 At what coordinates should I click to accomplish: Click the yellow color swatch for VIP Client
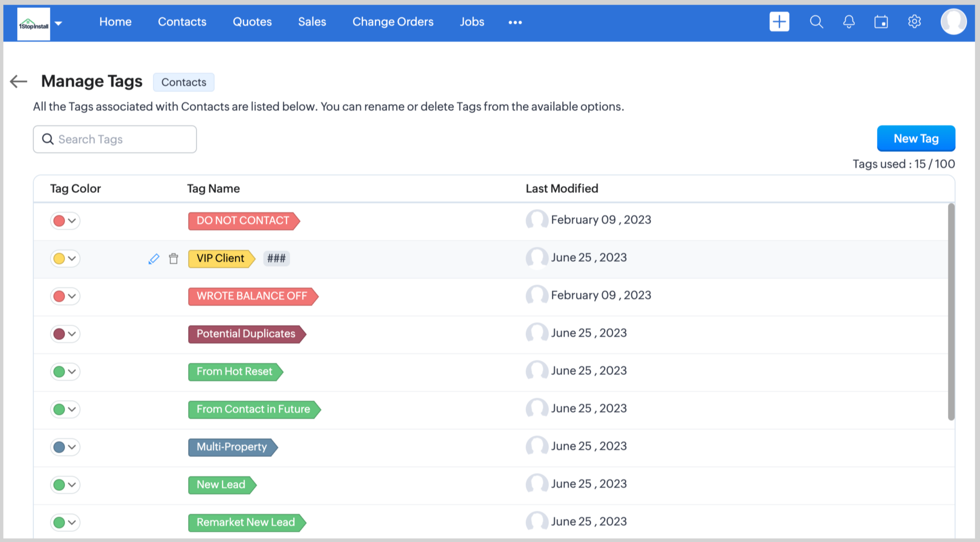click(59, 259)
